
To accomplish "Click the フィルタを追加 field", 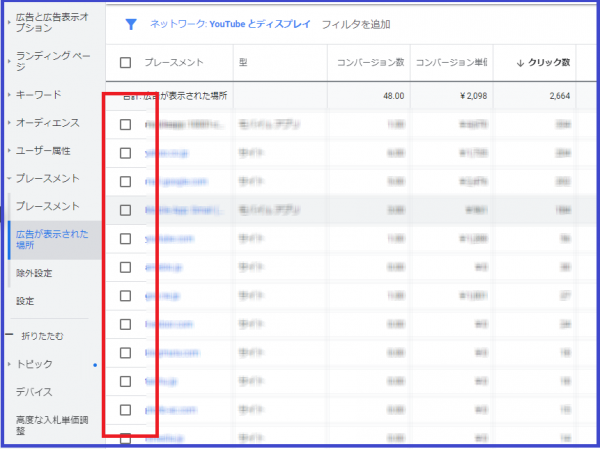I will tap(357, 24).
